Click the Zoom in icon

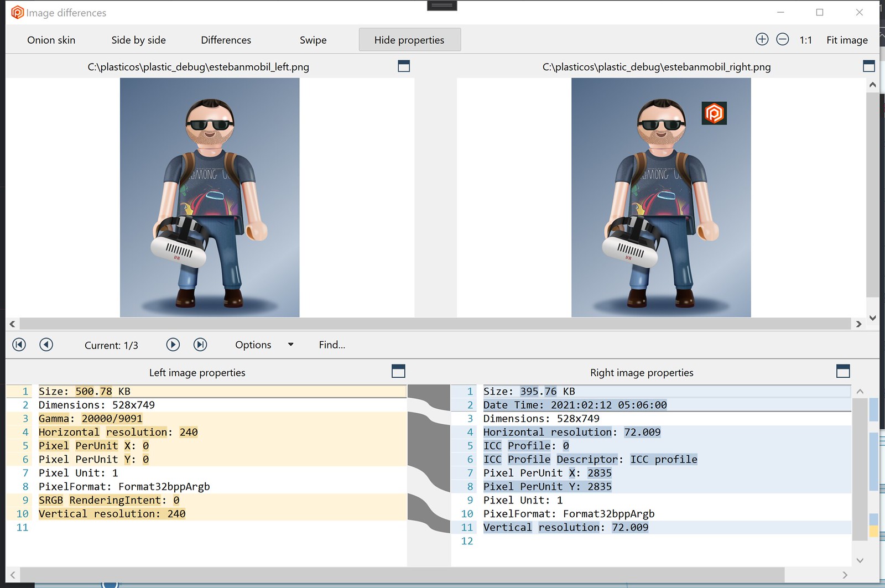point(762,39)
